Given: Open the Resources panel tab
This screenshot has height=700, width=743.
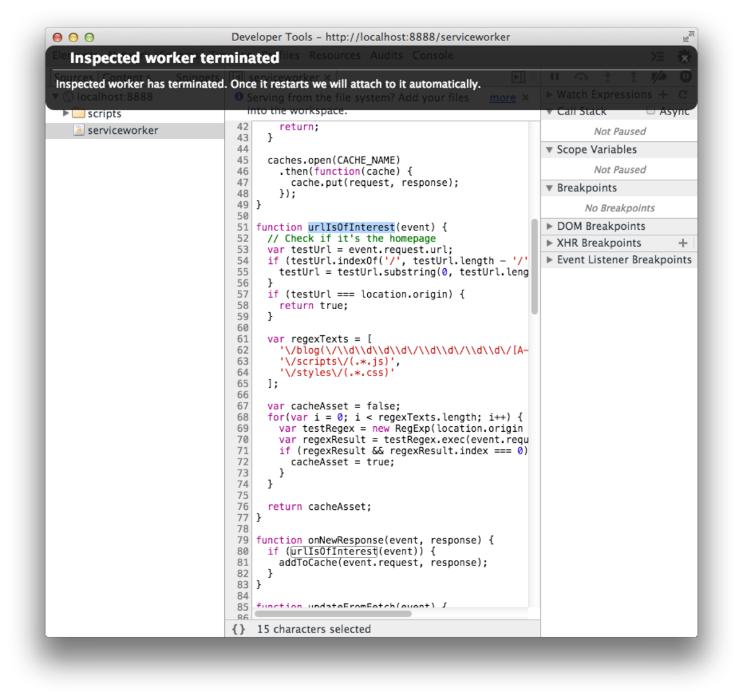Looking at the screenshot, I should (x=335, y=56).
